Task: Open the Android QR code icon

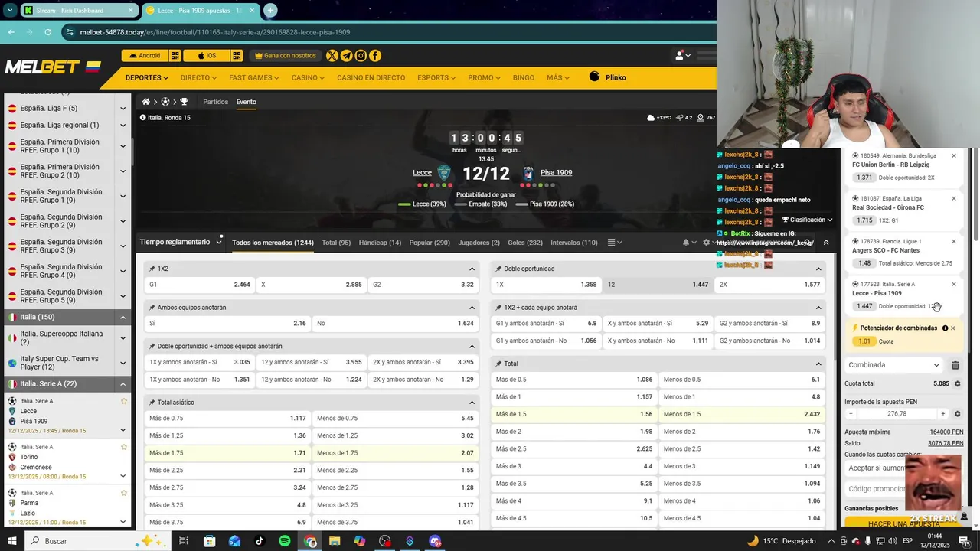Action: click(175, 56)
